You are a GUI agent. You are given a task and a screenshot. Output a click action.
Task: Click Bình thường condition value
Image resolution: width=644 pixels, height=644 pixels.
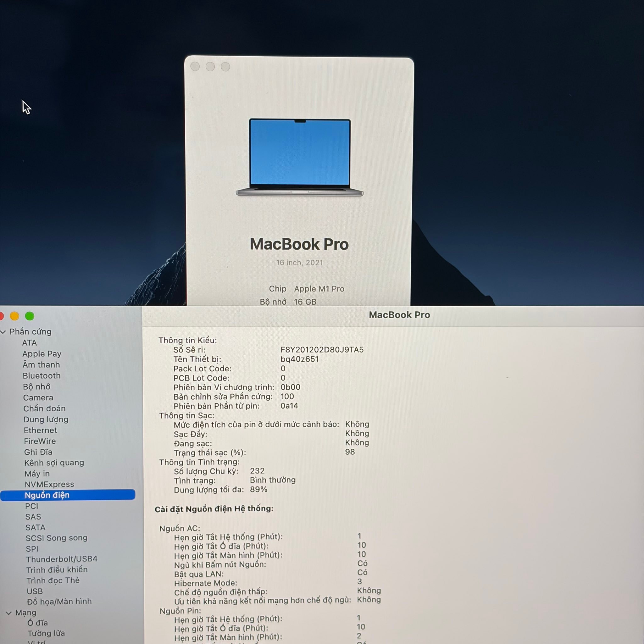(273, 480)
